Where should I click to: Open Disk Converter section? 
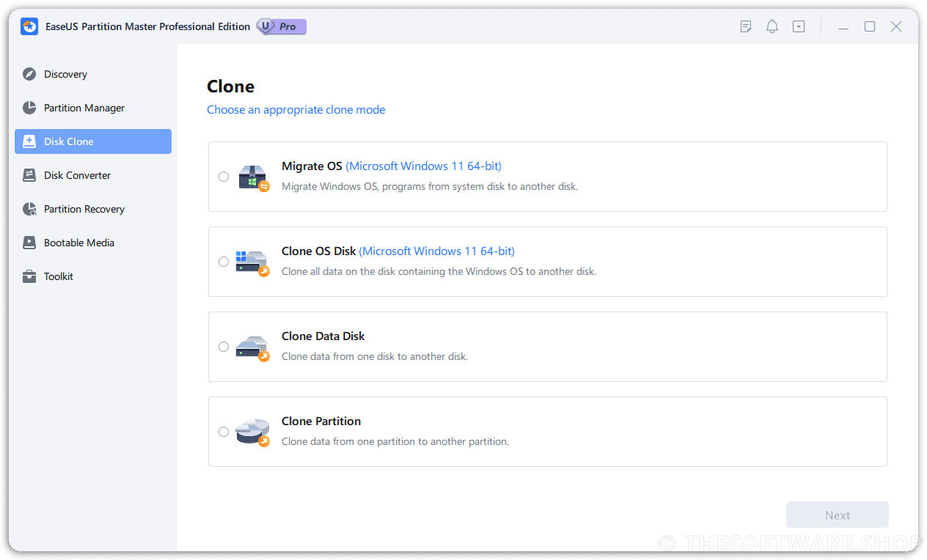93,175
